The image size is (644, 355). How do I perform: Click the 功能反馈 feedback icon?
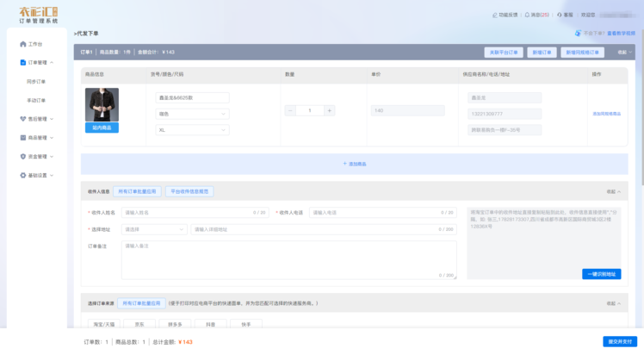(494, 15)
